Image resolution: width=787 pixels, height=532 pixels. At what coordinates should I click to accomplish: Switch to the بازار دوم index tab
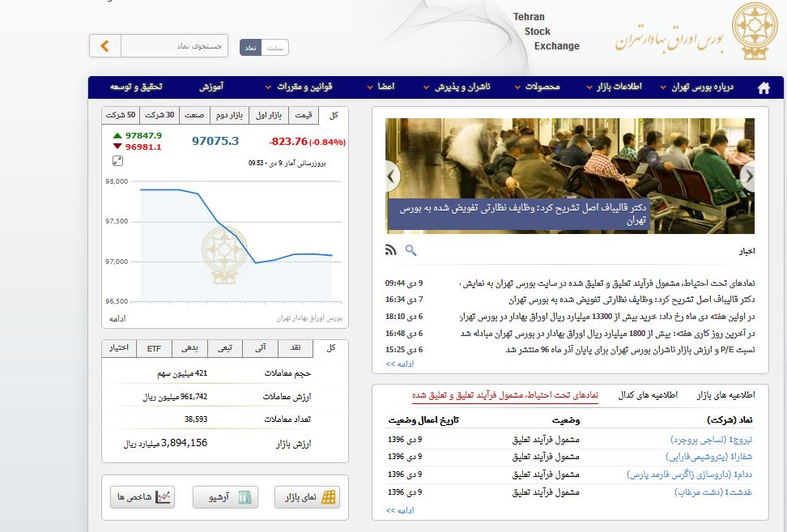[229, 116]
